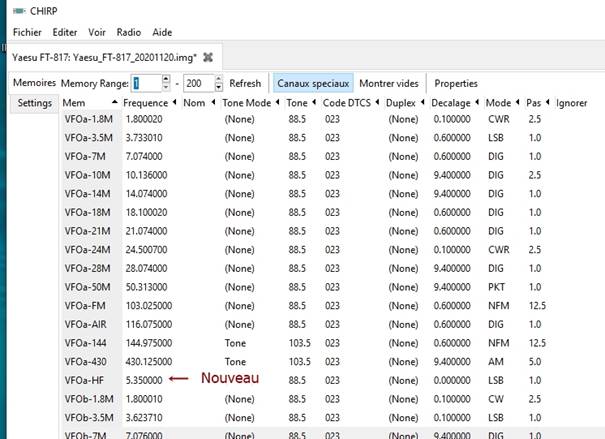The height and width of the screenshot is (439, 605).
Task: Sort by the Mem column header
Action: (90, 103)
